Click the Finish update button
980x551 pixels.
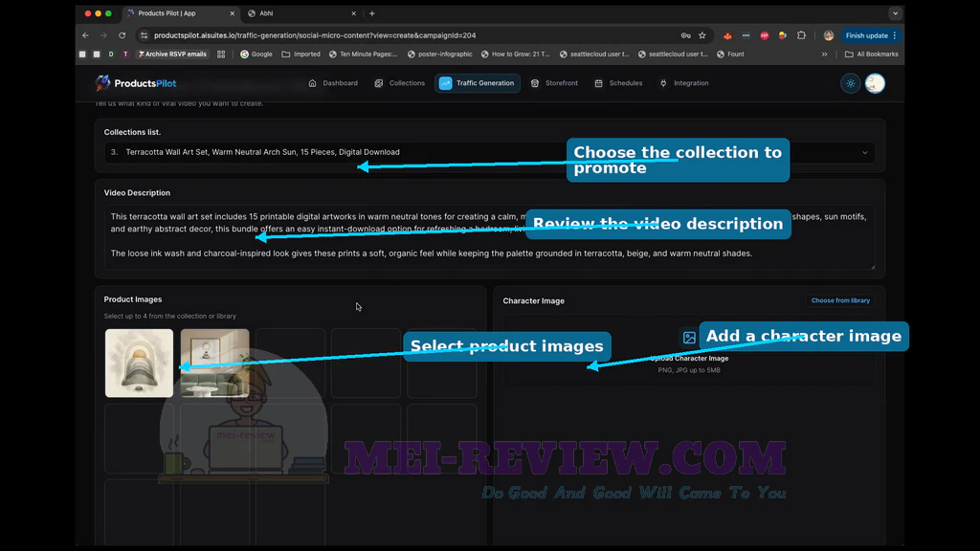(870, 35)
